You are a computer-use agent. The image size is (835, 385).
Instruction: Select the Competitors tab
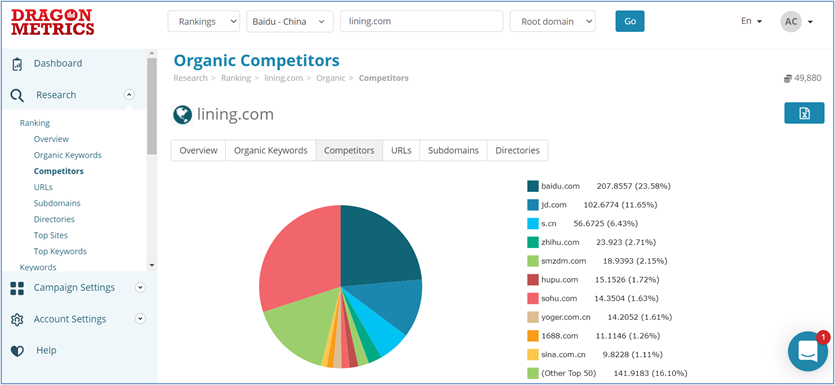point(349,151)
